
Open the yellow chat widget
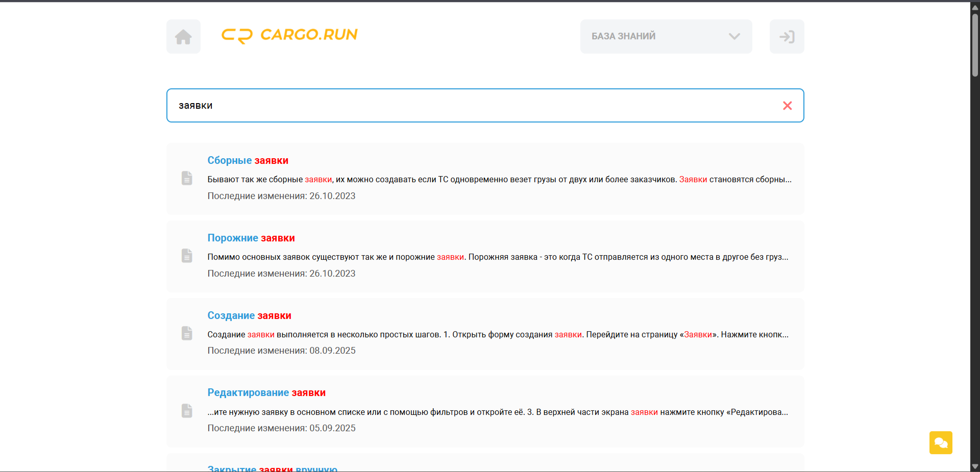point(941,442)
